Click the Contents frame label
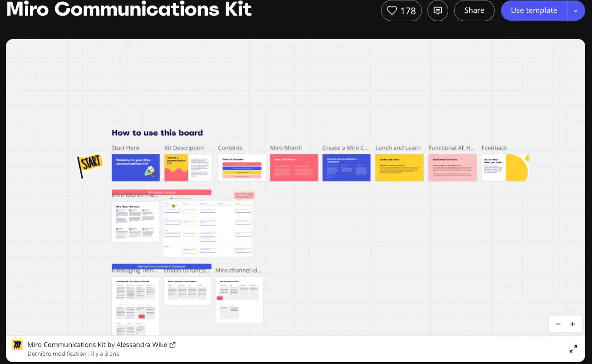The width and height of the screenshot is (592, 364). point(230,148)
